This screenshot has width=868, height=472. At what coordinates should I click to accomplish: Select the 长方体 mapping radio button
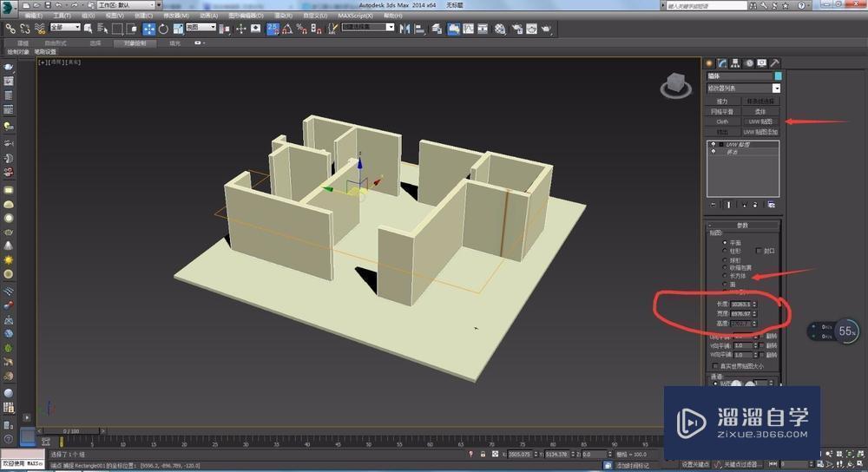(725, 275)
